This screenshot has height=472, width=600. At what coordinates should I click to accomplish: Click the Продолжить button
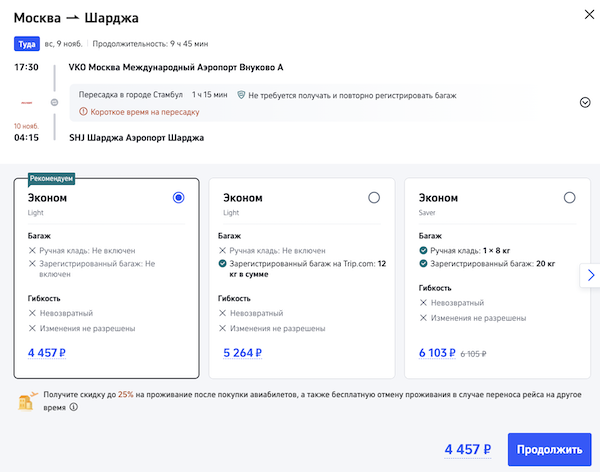click(548, 451)
